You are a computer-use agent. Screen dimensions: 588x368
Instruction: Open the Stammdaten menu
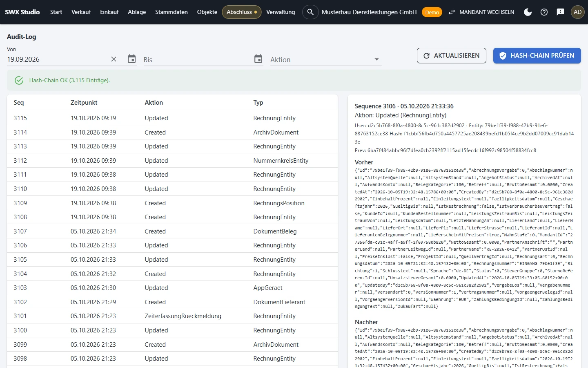tap(171, 12)
